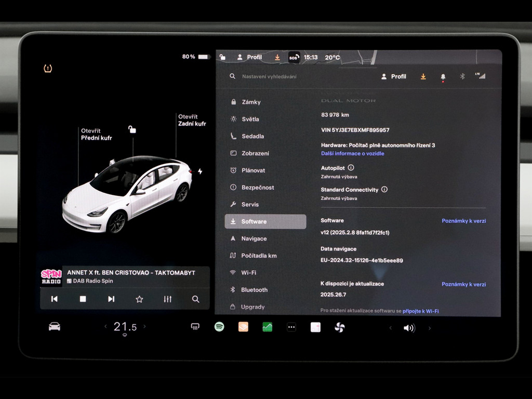
Task: Select Software menu item
Action: 265,221
